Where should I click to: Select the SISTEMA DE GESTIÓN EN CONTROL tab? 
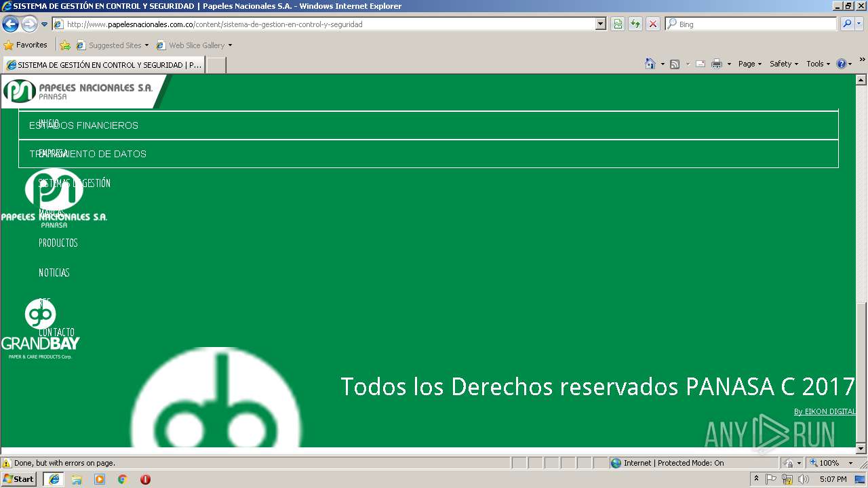point(104,65)
